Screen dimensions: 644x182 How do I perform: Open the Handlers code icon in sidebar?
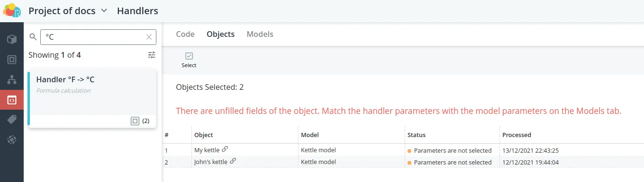12,100
